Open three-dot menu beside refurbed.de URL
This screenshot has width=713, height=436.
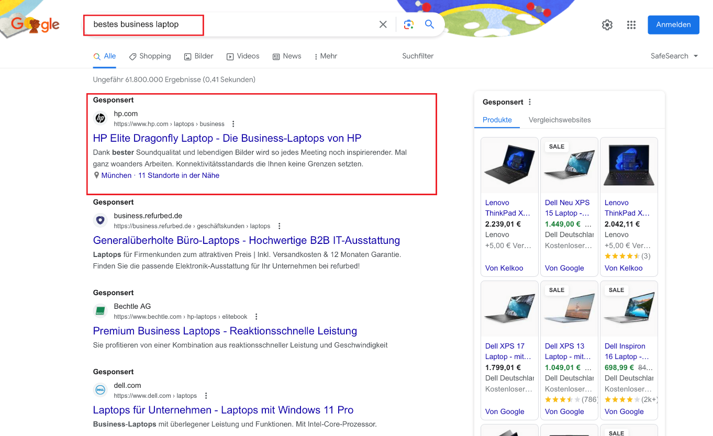pyautogui.click(x=279, y=226)
